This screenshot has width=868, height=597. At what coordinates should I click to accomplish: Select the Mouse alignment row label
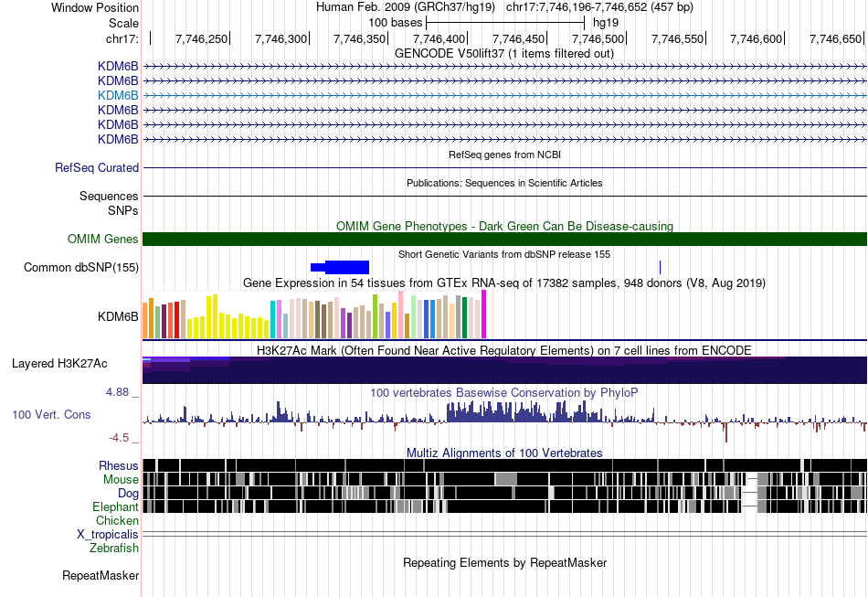[x=121, y=480]
